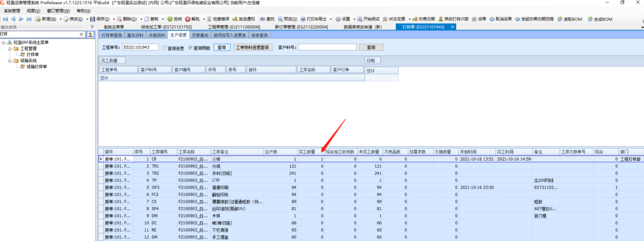
Task: Open the 保存 dropdown arrow
Action: point(113,19)
